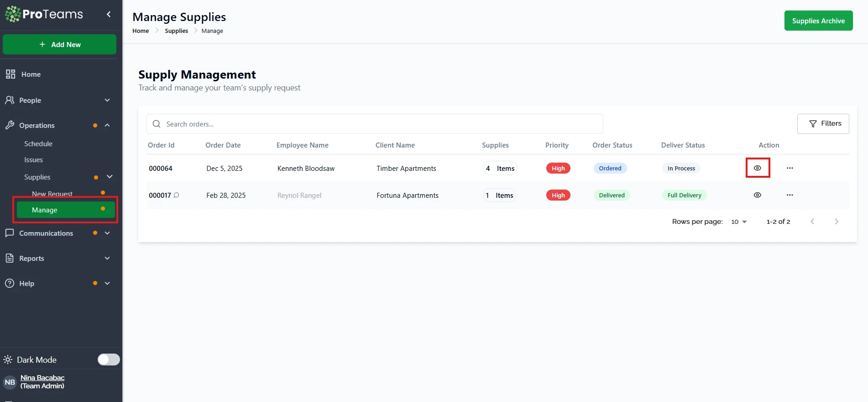View order 000017 via eye icon

(x=757, y=195)
